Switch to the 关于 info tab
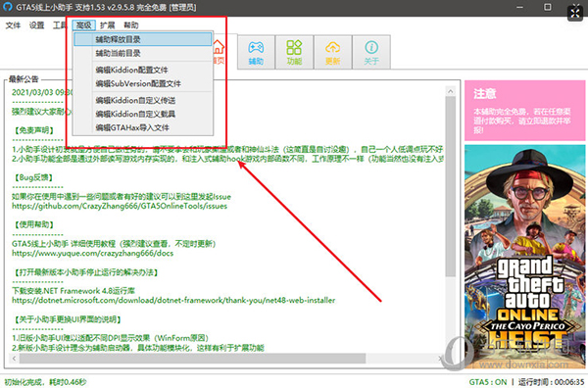The height and width of the screenshot is (388, 588). (x=371, y=53)
